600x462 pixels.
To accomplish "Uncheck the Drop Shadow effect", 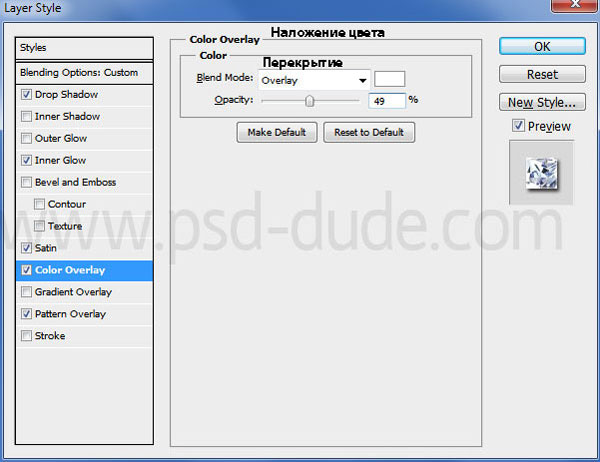I will pyautogui.click(x=26, y=95).
